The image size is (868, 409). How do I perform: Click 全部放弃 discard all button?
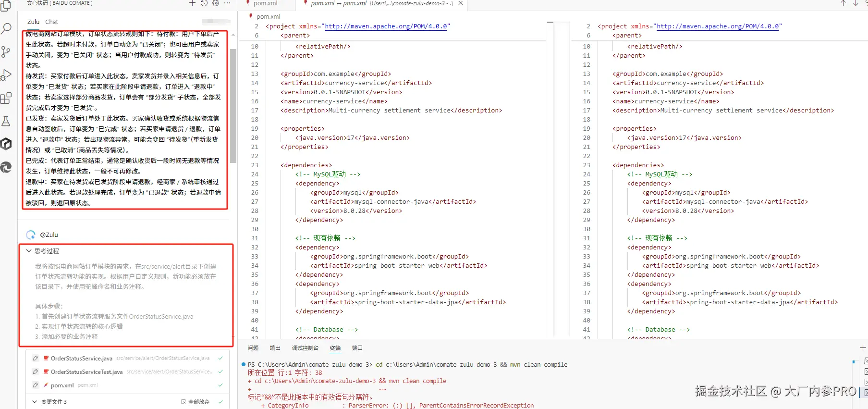point(196,402)
